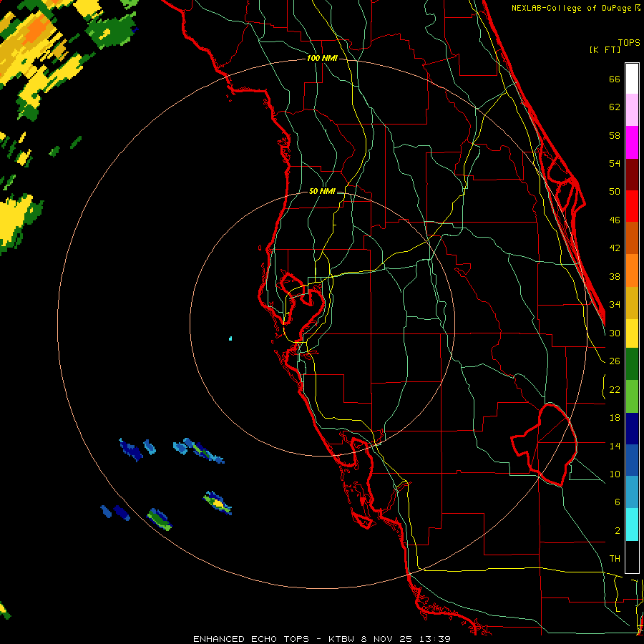Click the '46' legend value

tap(615, 220)
